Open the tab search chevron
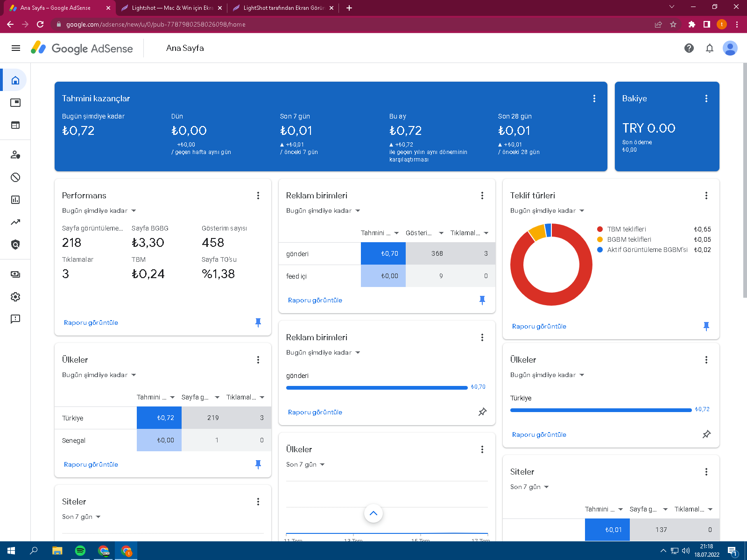This screenshot has width=747, height=560. 672,7
